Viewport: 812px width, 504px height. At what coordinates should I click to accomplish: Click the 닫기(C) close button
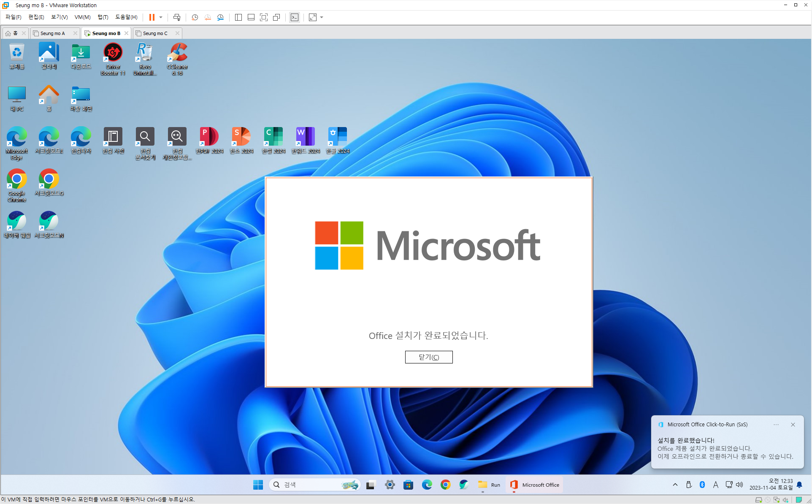428,357
